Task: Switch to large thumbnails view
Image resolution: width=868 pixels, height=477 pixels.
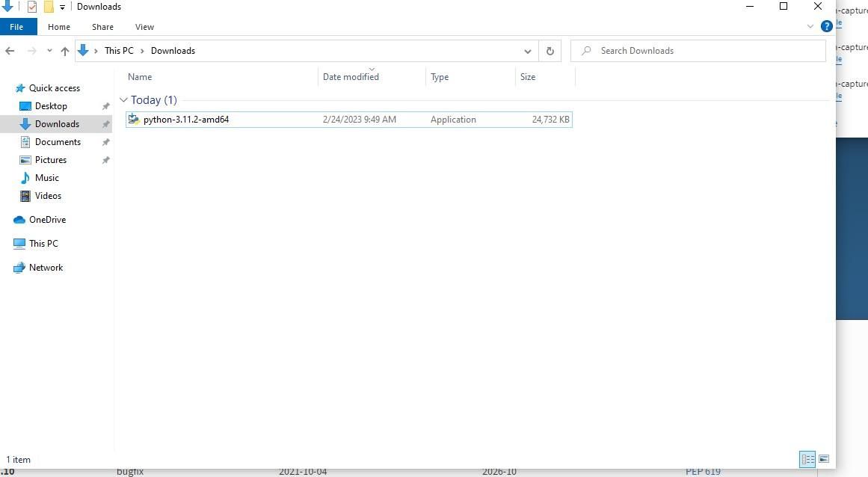Action: point(824,459)
